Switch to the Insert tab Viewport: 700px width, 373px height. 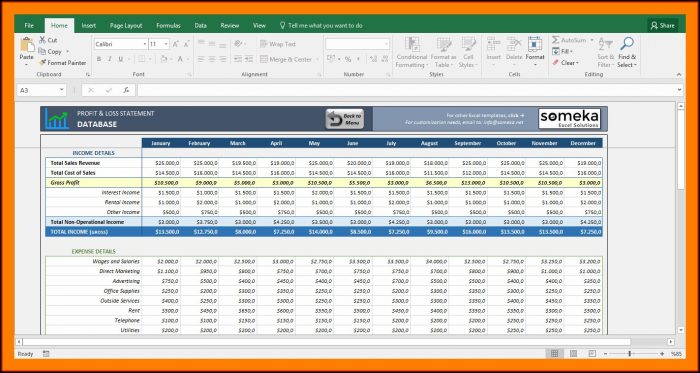(88, 25)
